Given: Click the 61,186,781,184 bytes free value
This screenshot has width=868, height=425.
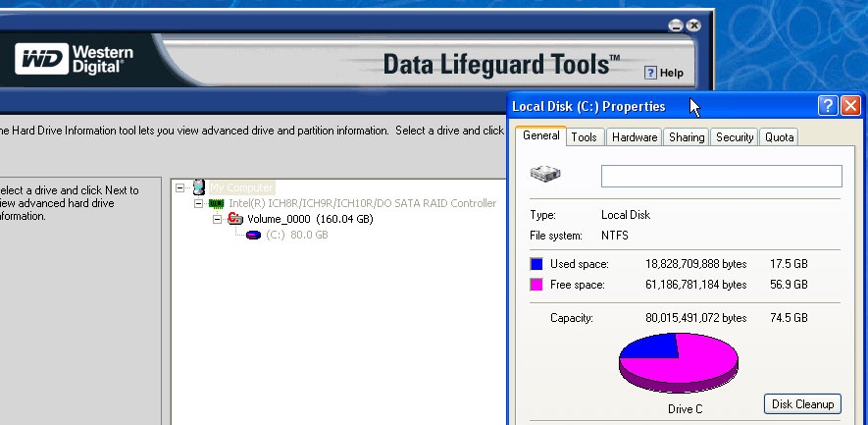Looking at the screenshot, I should 695,285.
